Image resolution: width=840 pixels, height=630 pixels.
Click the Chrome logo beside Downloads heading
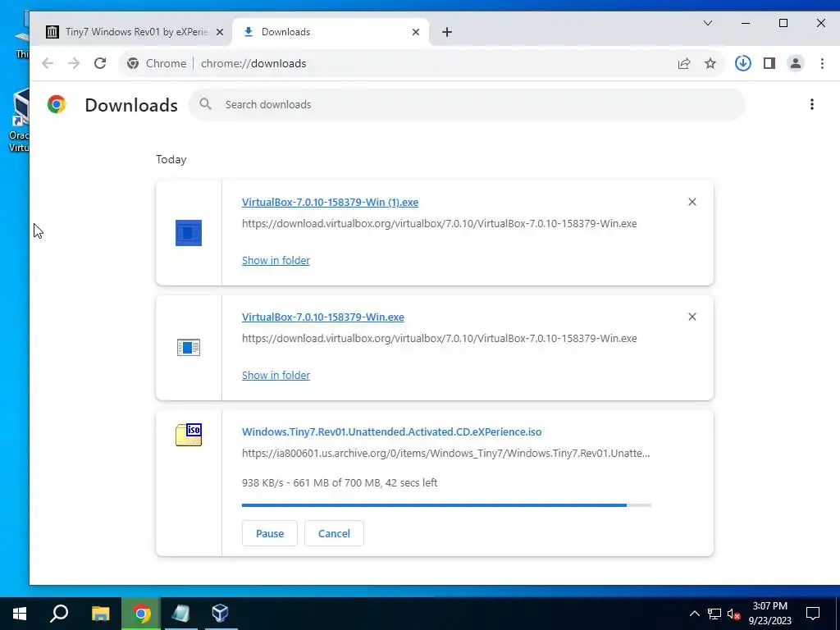coord(57,104)
